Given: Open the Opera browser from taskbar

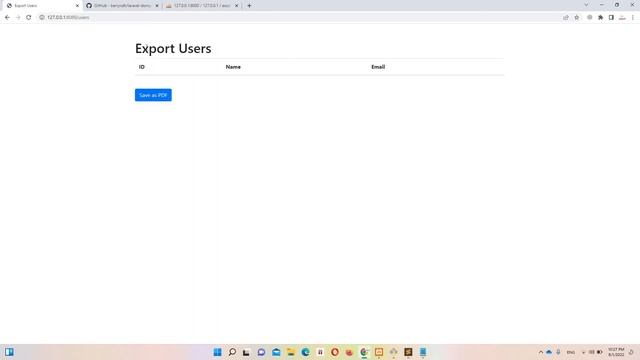Looking at the screenshot, I should point(335,352).
